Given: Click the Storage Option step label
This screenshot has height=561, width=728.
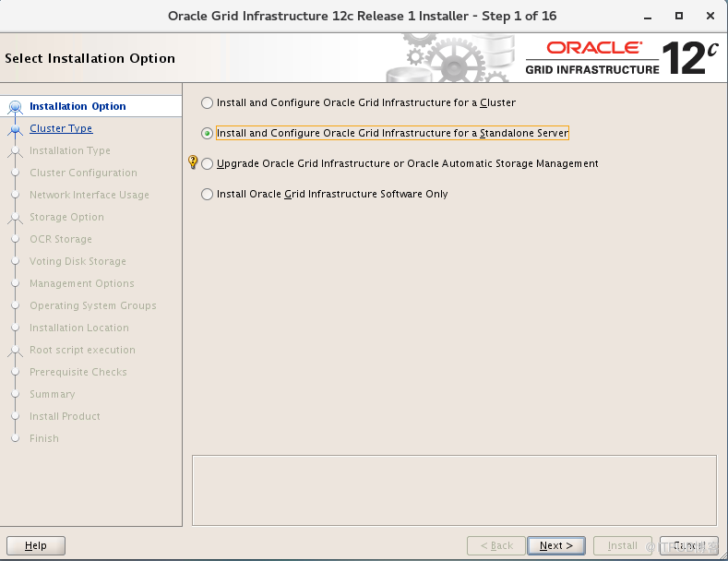Looking at the screenshot, I should pyautogui.click(x=66, y=218).
